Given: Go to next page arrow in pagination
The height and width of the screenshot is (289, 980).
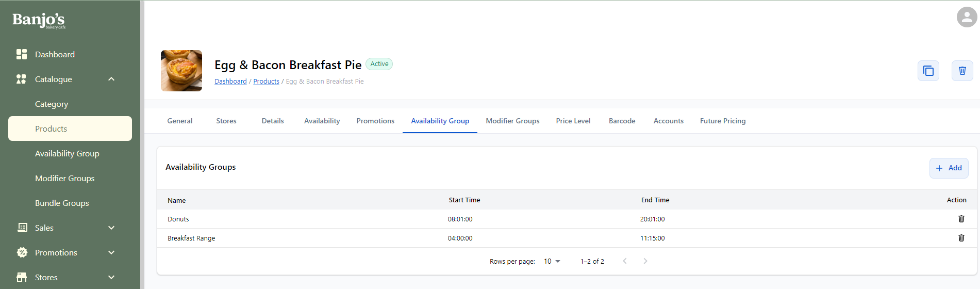Looking at the screenshot, I should 645,261.
